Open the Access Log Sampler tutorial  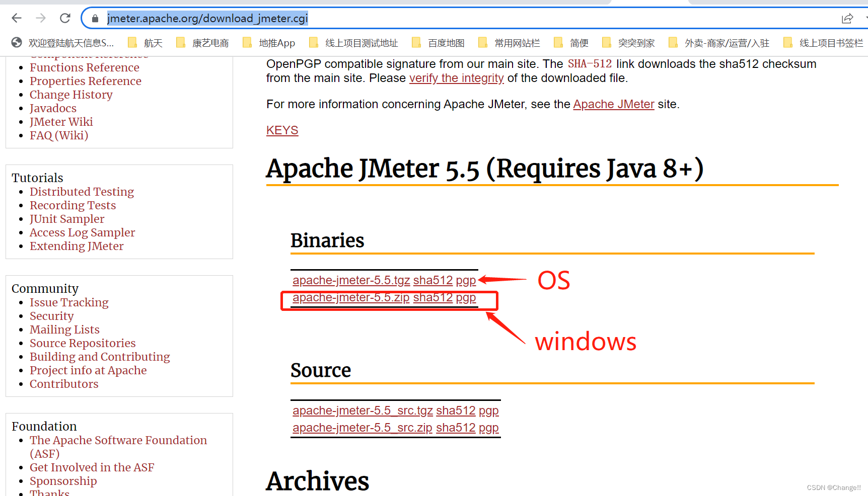(82, 232)
